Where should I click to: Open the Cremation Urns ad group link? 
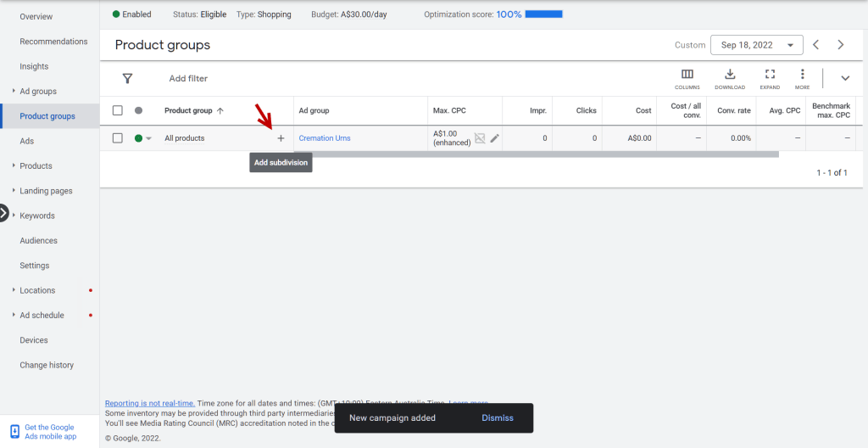click(325, 138)
